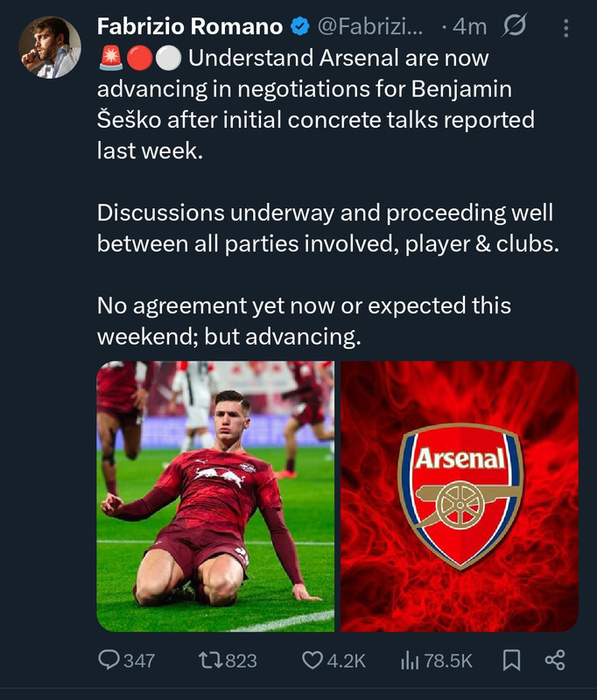Click the reply speech bubble icon
The height and width of the screenshot is (700, 597).
[108, 661]
